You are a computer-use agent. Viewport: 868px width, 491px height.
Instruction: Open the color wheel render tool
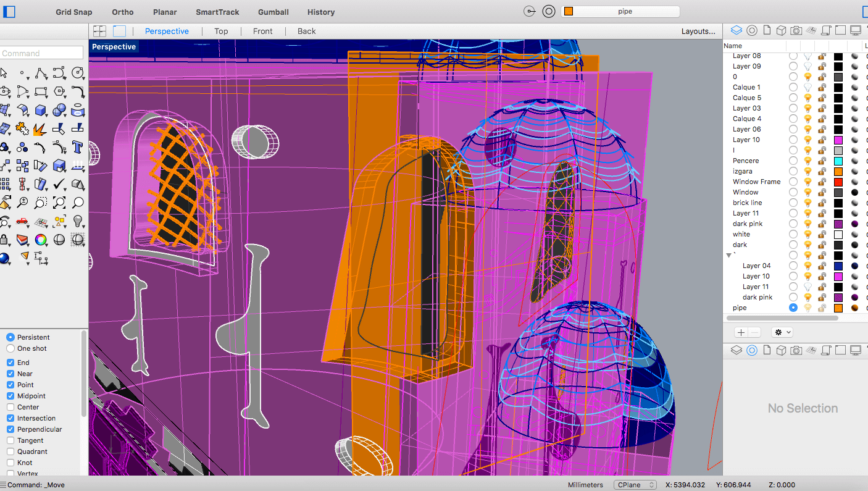[41, 240]
